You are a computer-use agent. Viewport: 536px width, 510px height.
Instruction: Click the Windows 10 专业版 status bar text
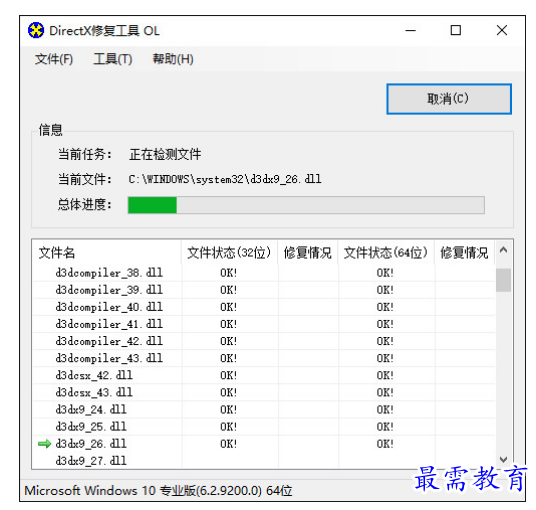pyautogui.click(x=158, y=491)
